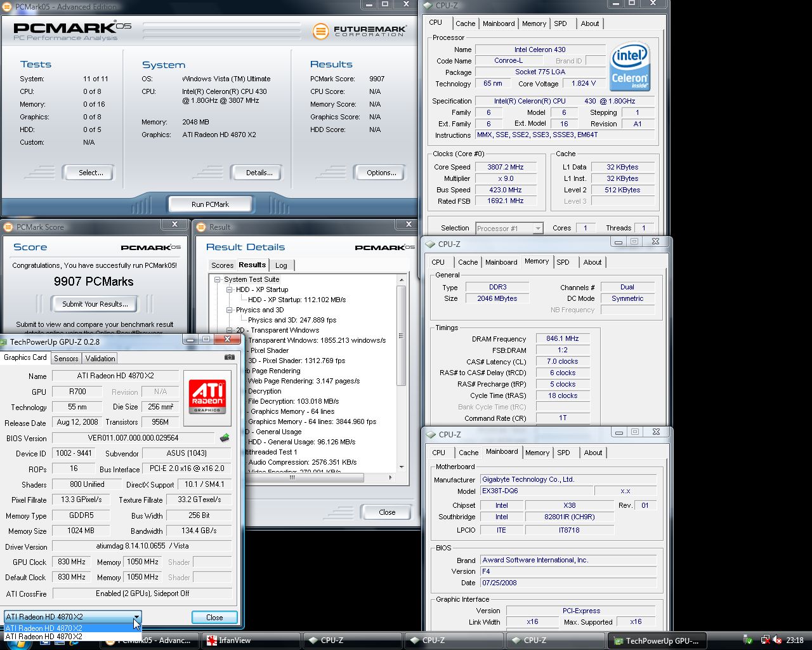This screenshot has width=812, height=650.
Task: Collapse the System Test Suite tree node
Action: coord(218,279)
